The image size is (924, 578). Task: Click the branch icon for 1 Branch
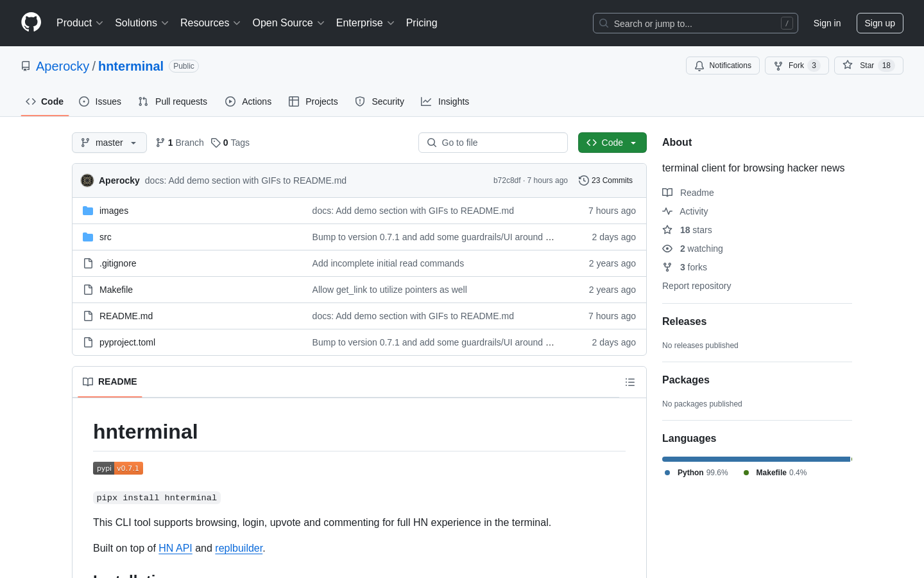point(160,143)
